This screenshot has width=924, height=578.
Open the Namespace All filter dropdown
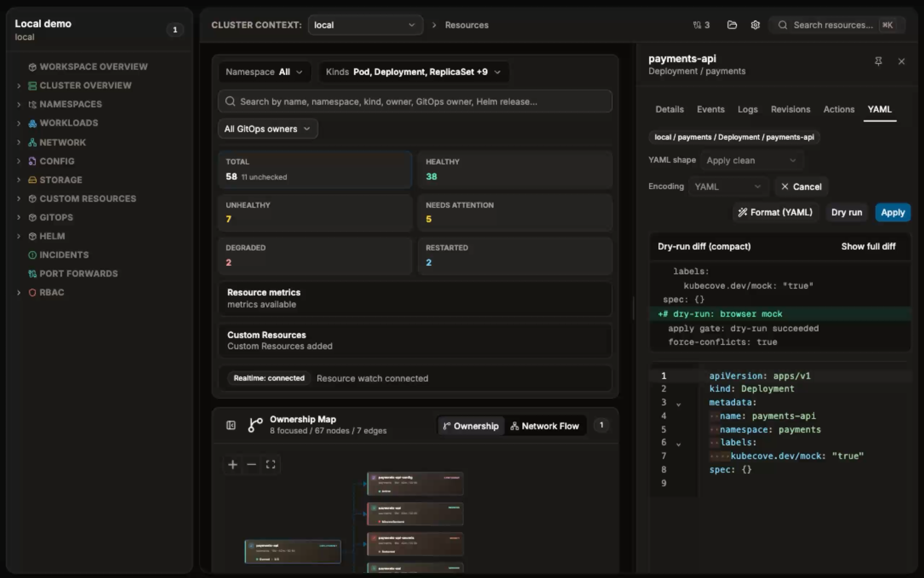tap(264, 72)
